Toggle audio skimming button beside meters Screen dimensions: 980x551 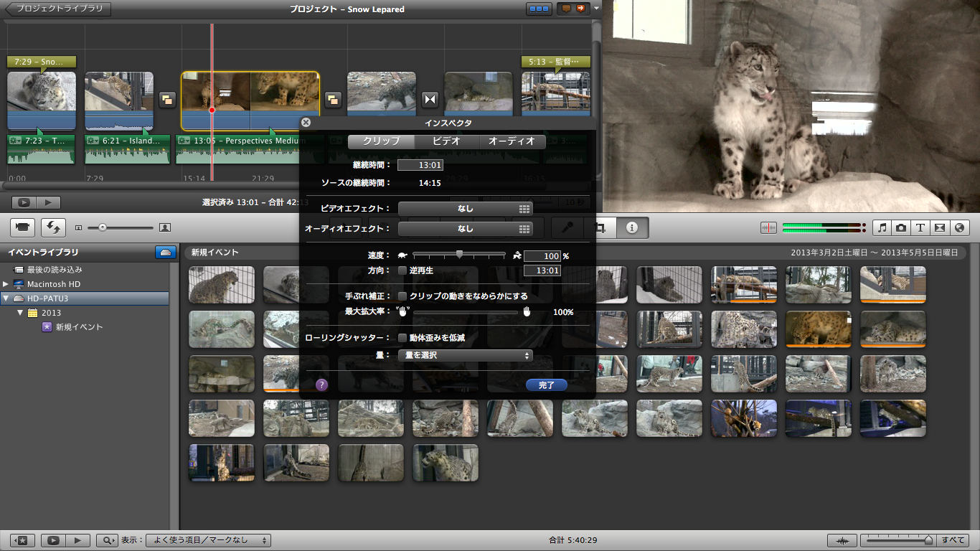coord(769,227)
